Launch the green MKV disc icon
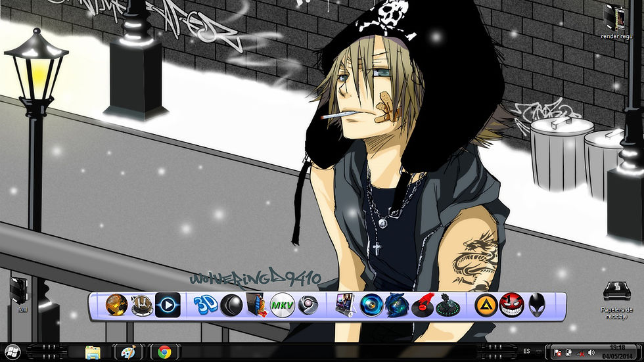 (282, 305)
